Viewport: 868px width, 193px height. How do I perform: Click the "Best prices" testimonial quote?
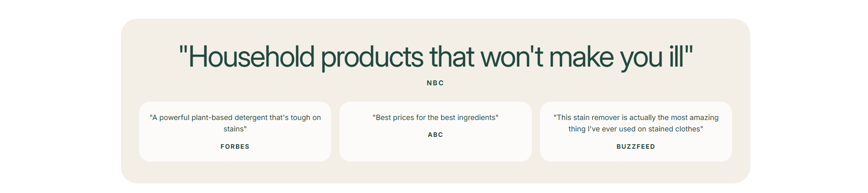[x=436, y=118]
